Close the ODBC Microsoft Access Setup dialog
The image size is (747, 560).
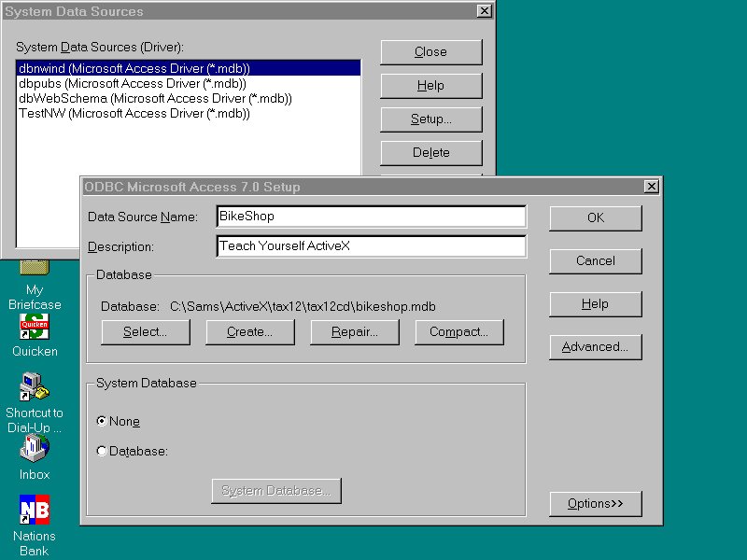(x=651, y=187)
